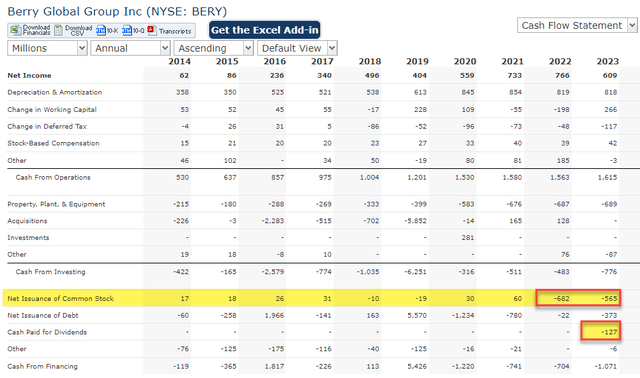The height and width of the screenshot is (378, 640).
Task: Click 2018 Cash From Operations value 1,004
Action: click(x=369, y=177)
